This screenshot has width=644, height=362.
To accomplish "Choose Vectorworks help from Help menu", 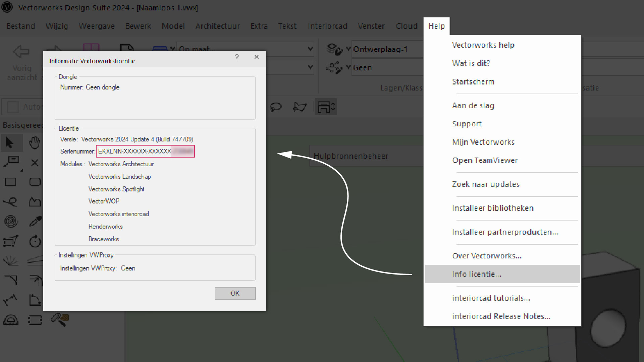I will [x=502, y=45].
